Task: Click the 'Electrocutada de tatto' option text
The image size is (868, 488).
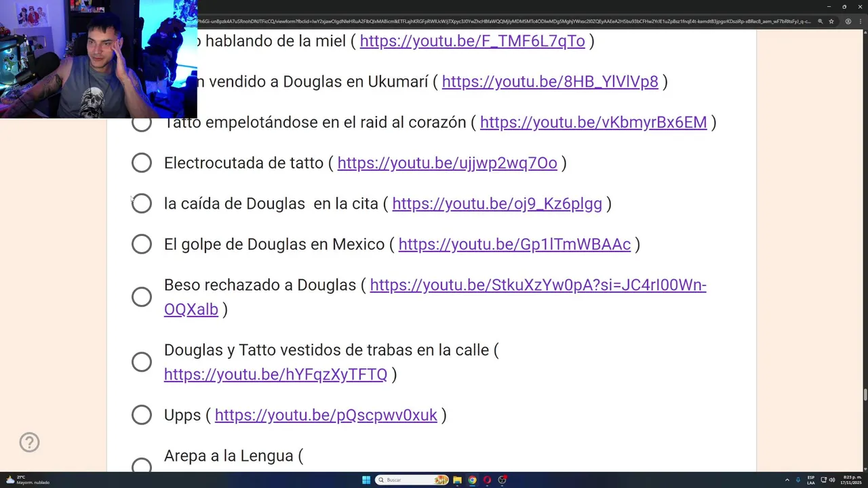Action: (243, 163)
